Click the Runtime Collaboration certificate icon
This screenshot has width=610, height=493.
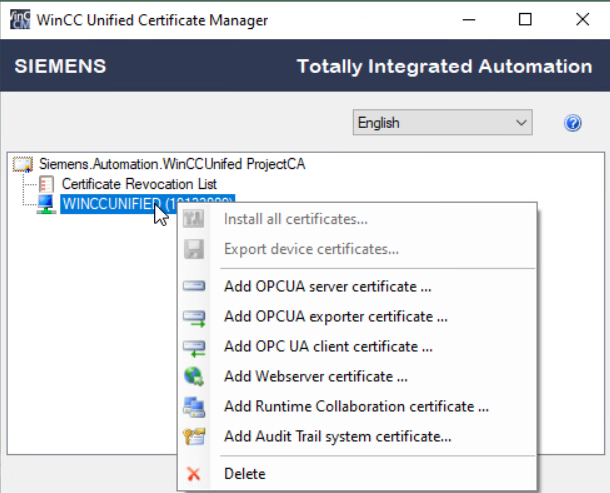(x=194, y=407)
